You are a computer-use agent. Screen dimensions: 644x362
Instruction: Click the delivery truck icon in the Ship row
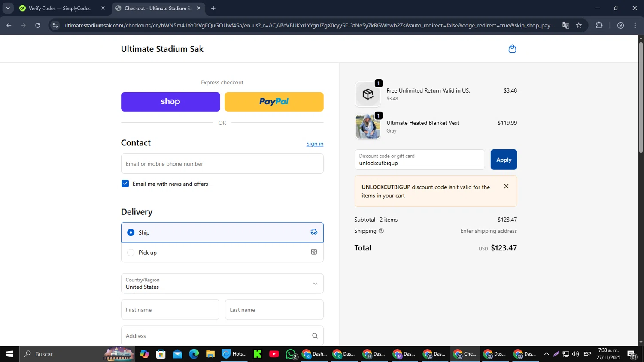click(x=314, y=232)
